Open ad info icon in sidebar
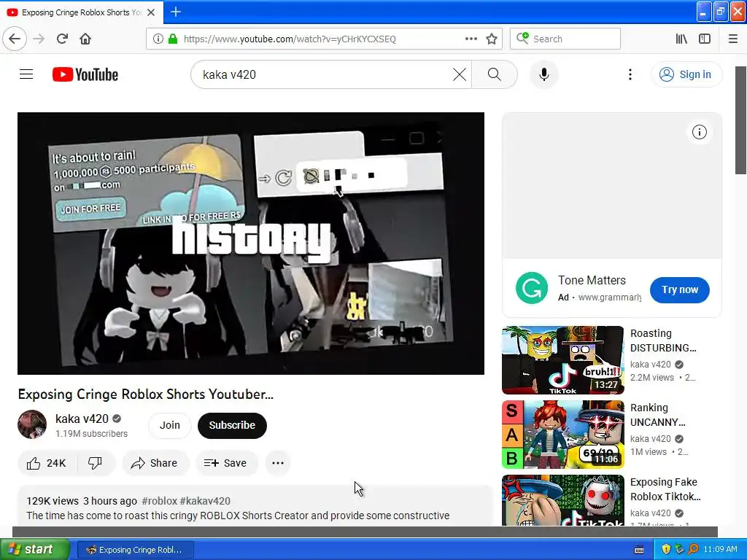 coord(699,132)
